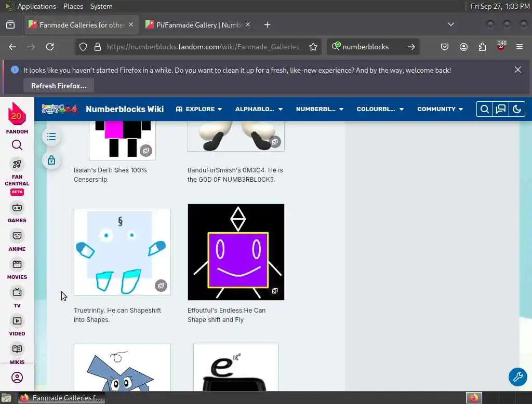The height and width of the screenshot is (404, 532).
Task: Open Firefox View tab icon
Action: coord(10,25)
